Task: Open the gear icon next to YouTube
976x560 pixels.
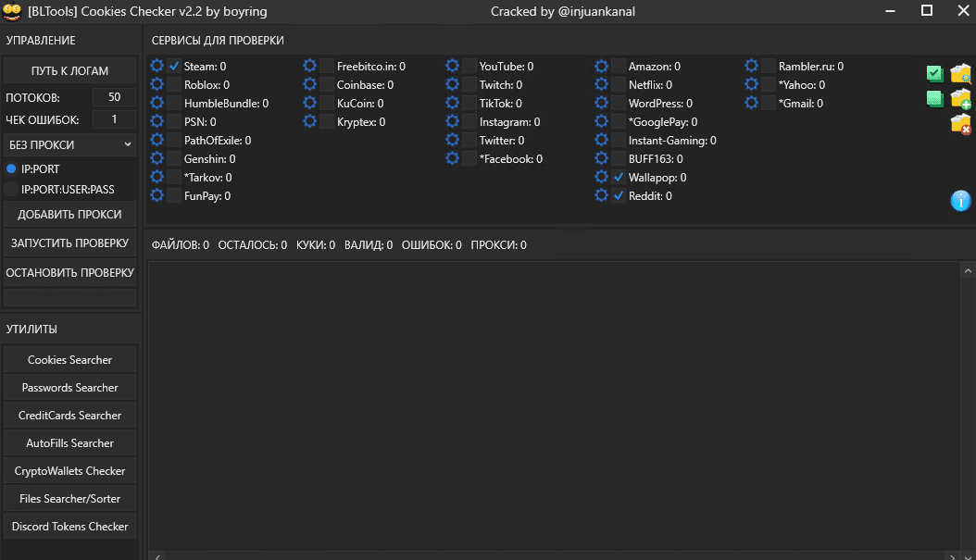Action: coord(453,66)
